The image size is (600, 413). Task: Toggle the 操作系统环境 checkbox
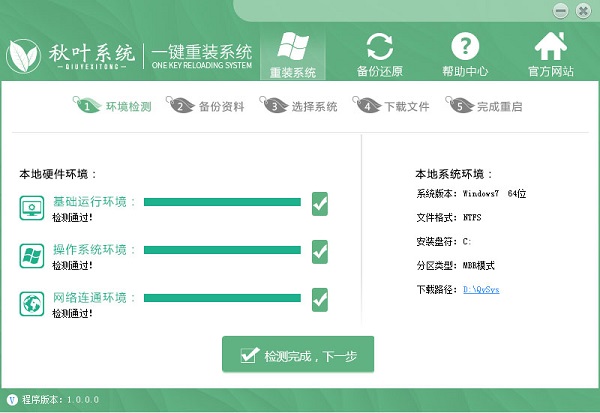[320, 252]
